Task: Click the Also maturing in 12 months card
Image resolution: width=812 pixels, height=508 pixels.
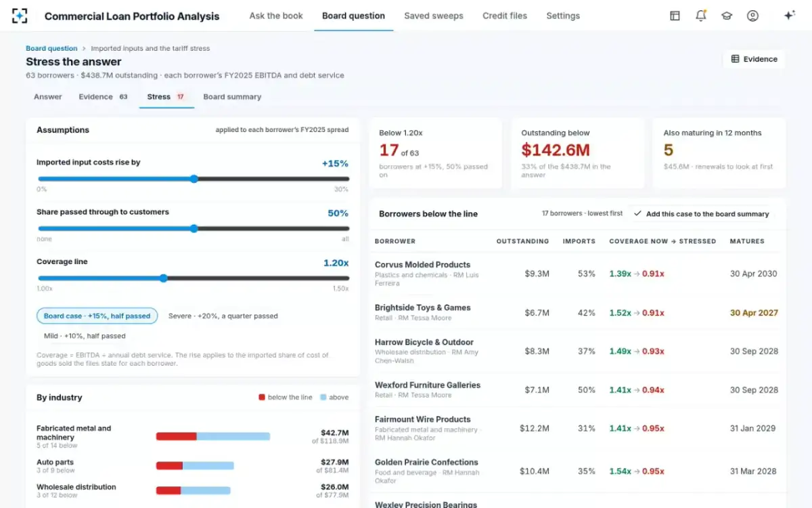Action: click(719, 153)
